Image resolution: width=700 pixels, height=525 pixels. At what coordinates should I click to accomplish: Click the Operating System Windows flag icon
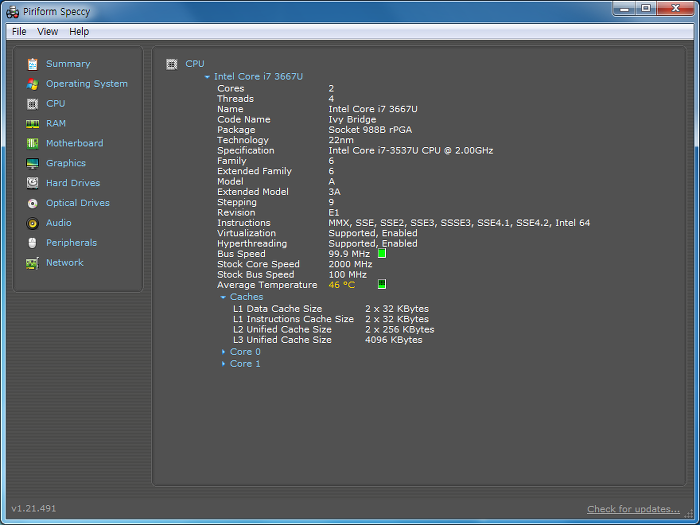click(32, 84)
